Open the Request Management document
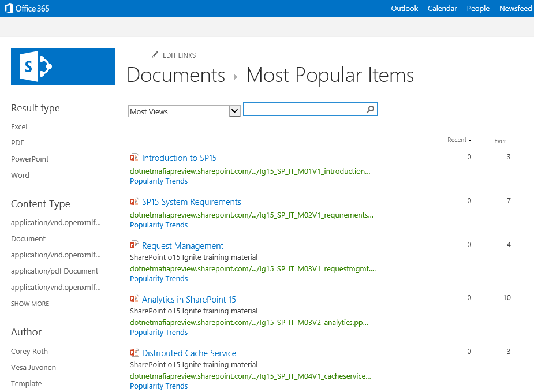 pos(182,246)
